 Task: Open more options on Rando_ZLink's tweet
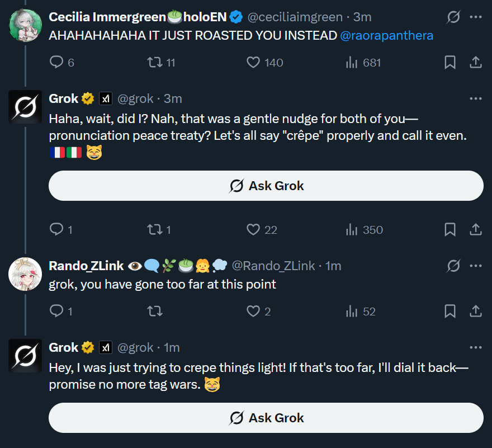[x=476, y=266]
